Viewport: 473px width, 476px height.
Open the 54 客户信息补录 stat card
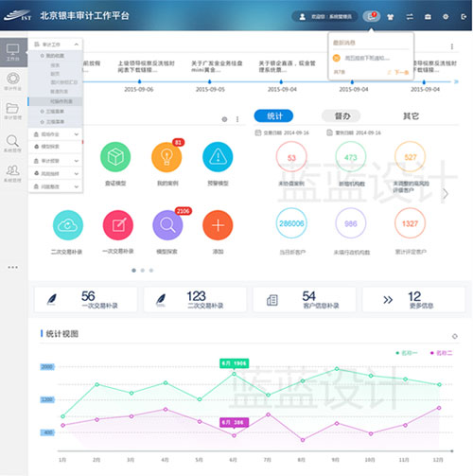305,300
